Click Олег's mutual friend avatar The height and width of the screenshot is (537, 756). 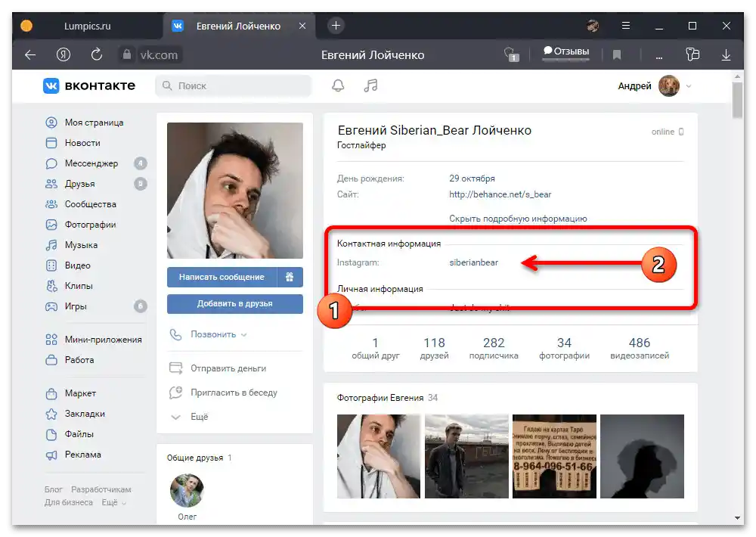tap(186, 490)
